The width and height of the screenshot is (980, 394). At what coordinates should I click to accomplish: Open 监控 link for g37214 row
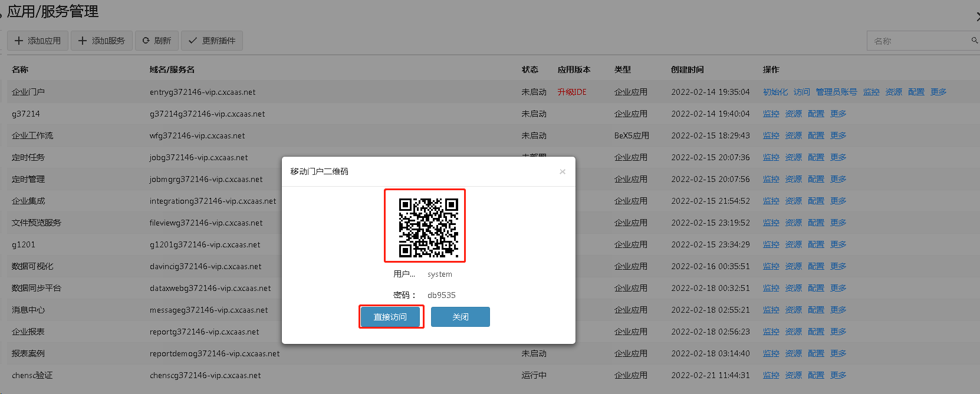coord(771,114)
